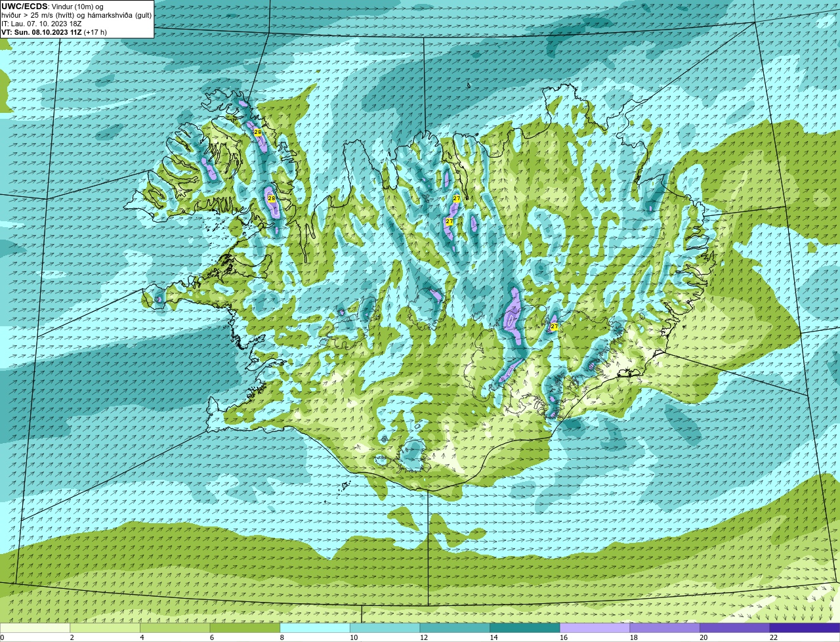Click the legend scale value '2'
Viewport: 840px width, 642px height.
tap(72, 637)
